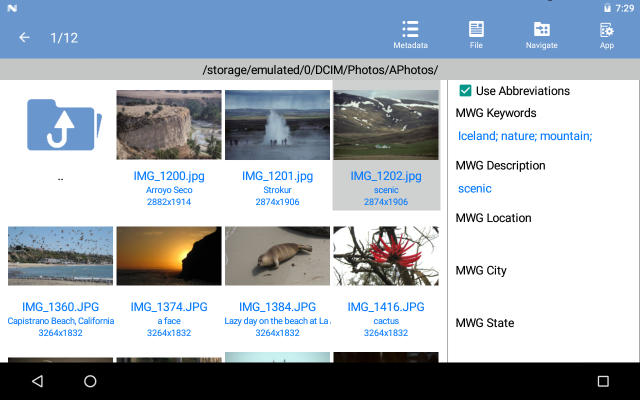Select the IMG_1360.JPG Capistrano Beach thumbnail

pyautogui.click(x=60, y=256)
